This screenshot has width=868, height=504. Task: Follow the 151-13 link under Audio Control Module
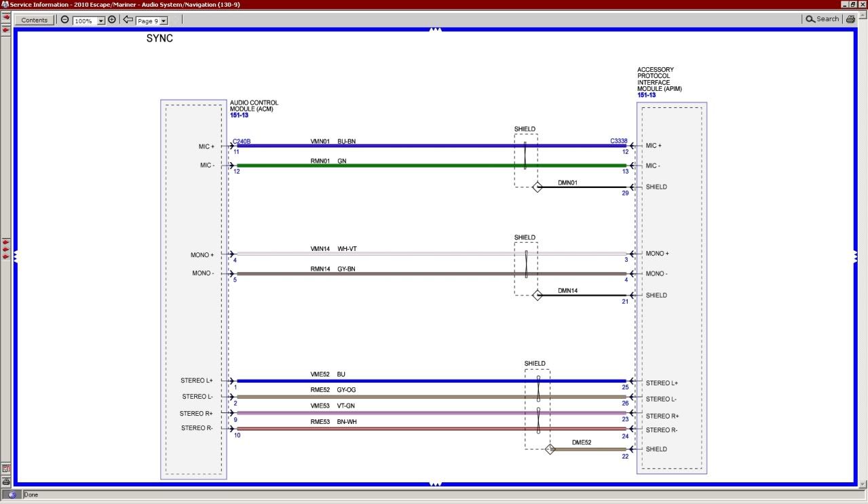(239, 115)
